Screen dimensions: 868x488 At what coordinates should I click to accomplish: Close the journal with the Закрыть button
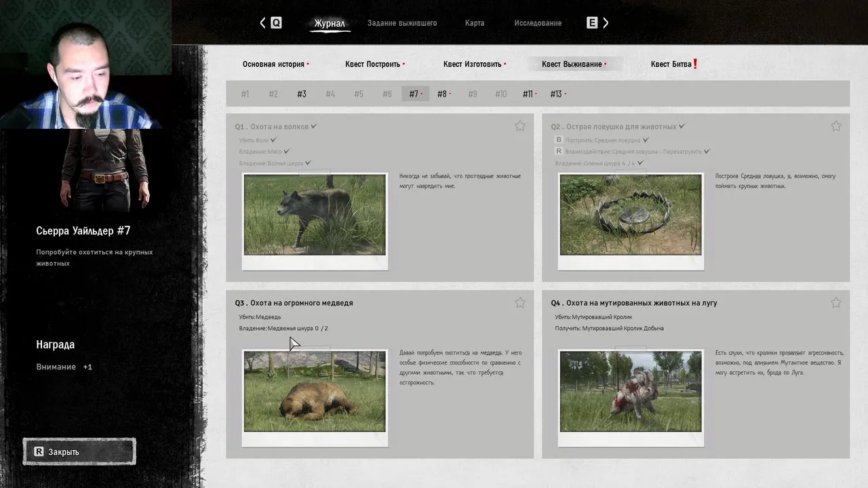pos(79,451)
